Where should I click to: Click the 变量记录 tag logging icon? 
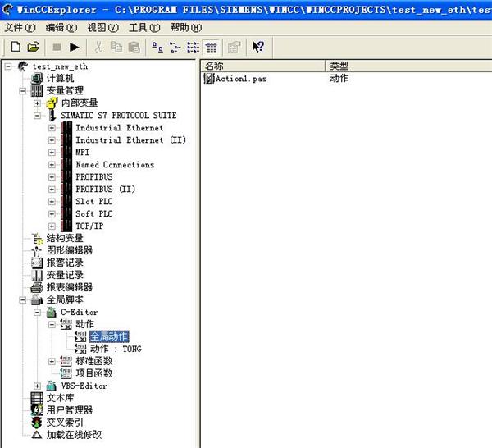point(37,276)
